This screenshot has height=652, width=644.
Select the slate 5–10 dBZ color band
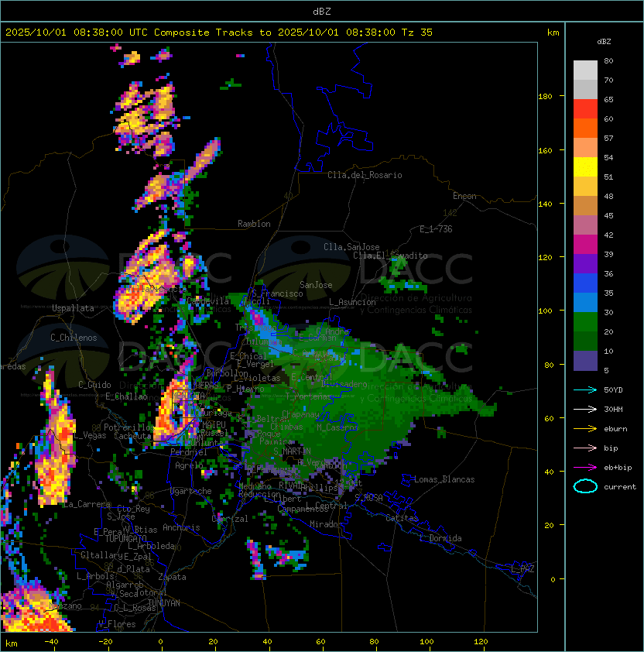[x=585, y=361]
